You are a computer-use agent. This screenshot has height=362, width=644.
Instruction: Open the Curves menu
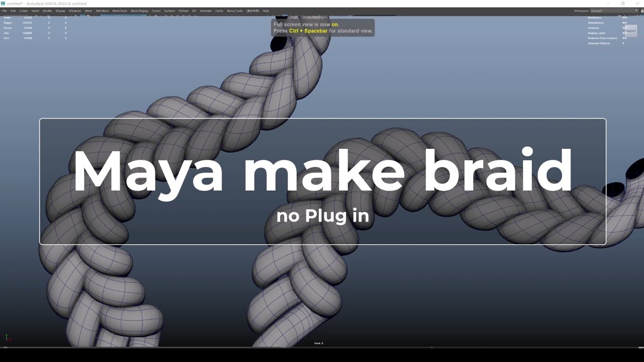point(156,11)
